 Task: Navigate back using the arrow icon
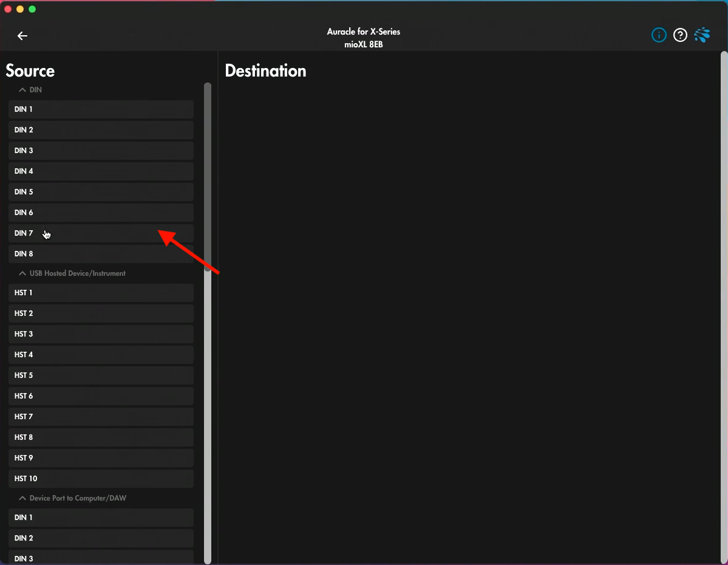pos(22,36)
